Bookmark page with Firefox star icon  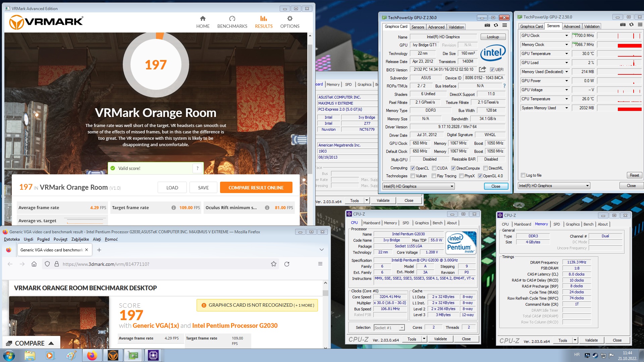coord(274,264)
